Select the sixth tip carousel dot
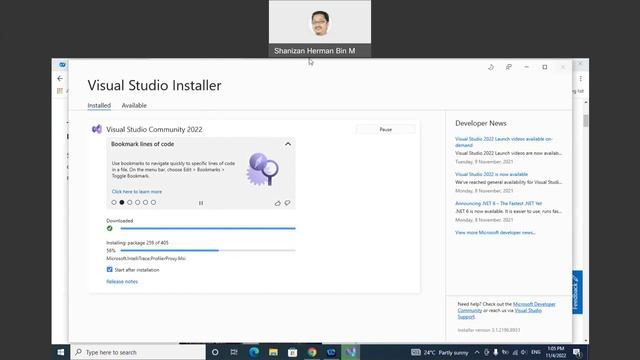640x360 pixels. point(153,202)
